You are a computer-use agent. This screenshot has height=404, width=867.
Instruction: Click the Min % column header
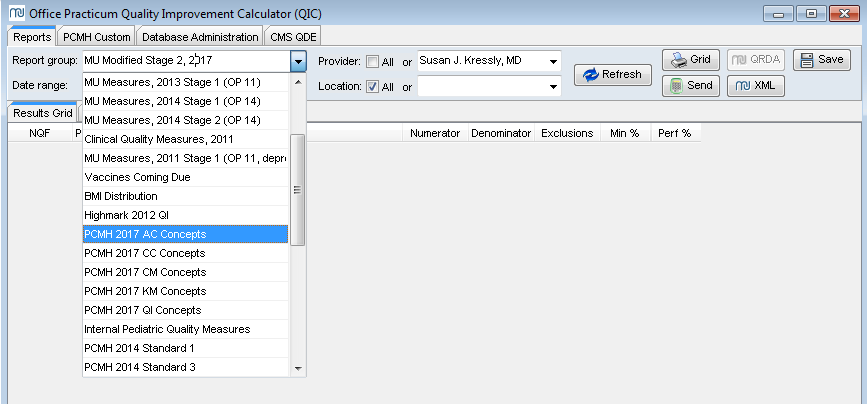point(625,133)
